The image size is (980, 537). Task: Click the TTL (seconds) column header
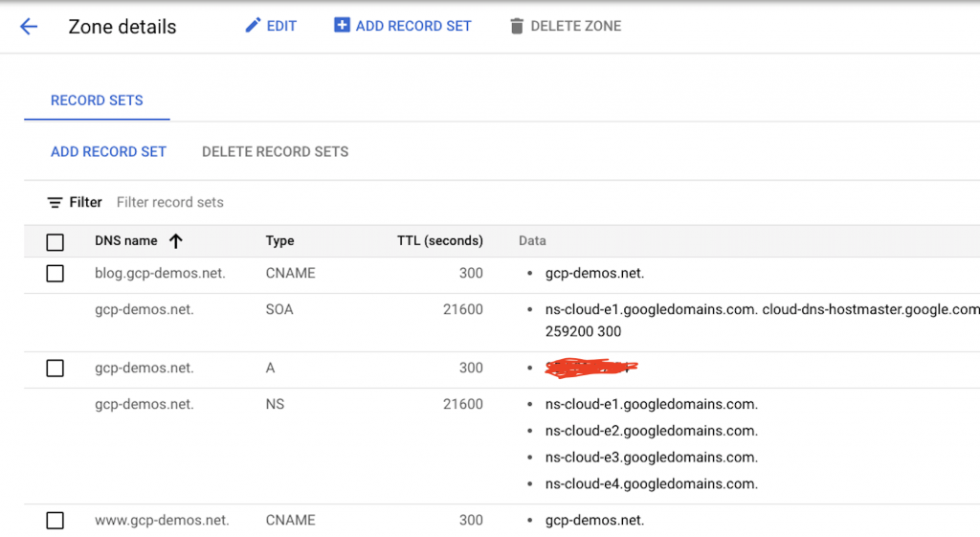[439, 241]
